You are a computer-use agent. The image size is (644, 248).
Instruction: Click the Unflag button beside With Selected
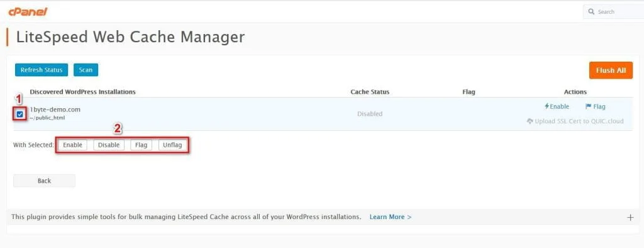[x=172, y=145]
